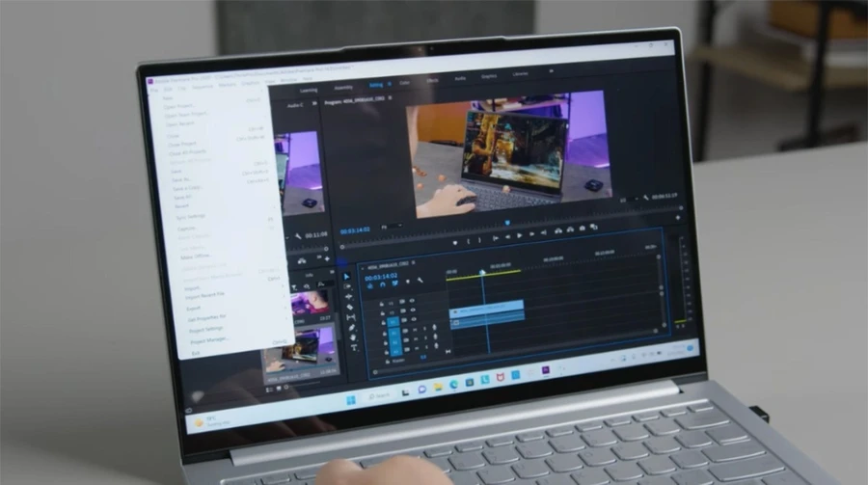Open Source monitor wrench settings

[298, 236]
